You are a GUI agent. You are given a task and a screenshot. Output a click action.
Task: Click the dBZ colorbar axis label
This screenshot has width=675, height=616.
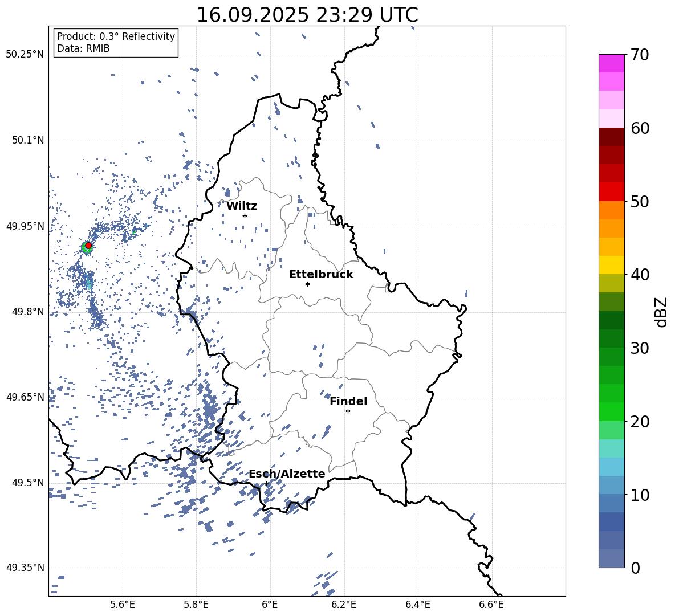point(662,312)
